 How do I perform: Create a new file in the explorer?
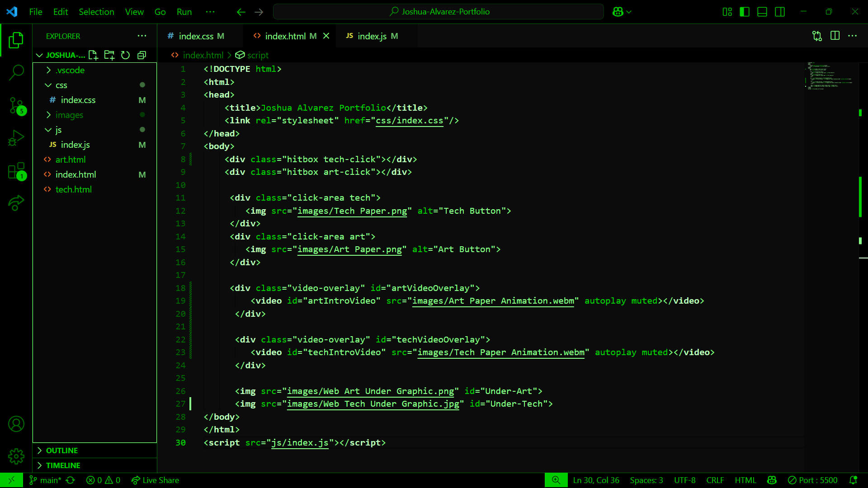93,55
